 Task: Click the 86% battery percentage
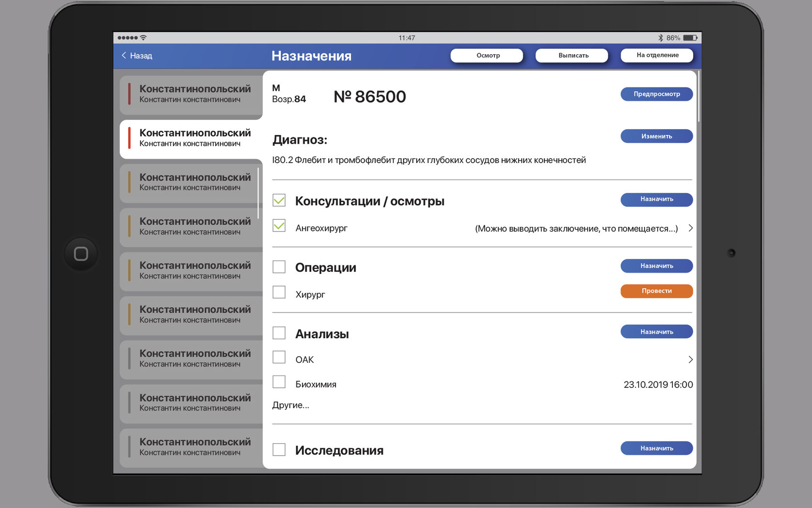point(673,38)
